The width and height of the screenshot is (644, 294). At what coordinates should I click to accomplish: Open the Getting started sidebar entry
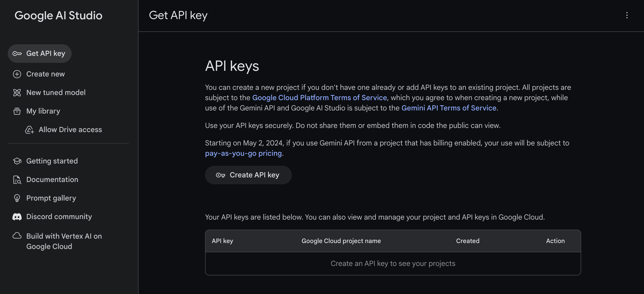52,161
